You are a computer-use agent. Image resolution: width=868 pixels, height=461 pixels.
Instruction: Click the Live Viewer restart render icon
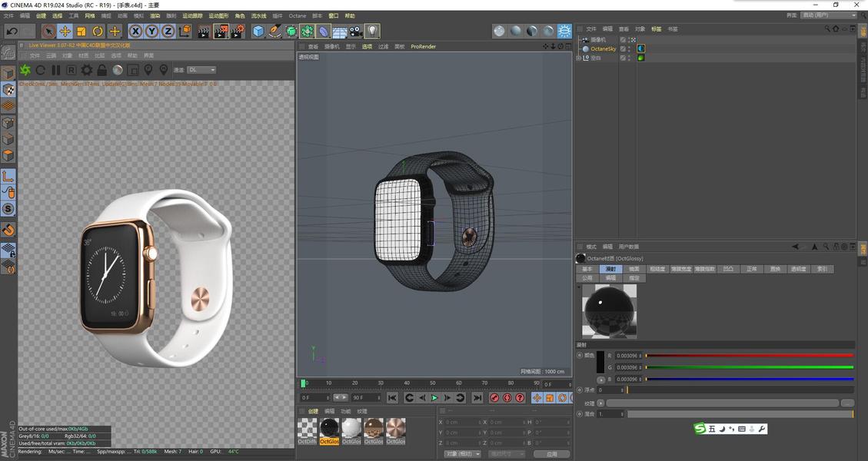click(41, 70)
